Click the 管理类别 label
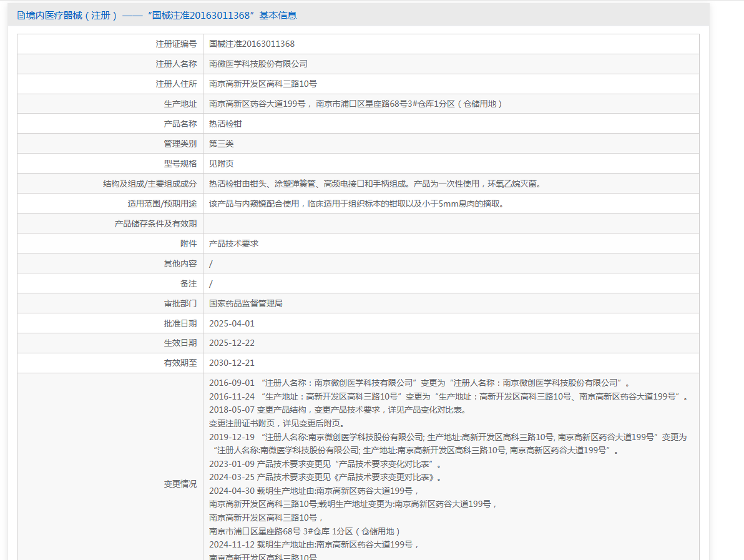This screenshot has width=744, height=560. tap(180, 144)
